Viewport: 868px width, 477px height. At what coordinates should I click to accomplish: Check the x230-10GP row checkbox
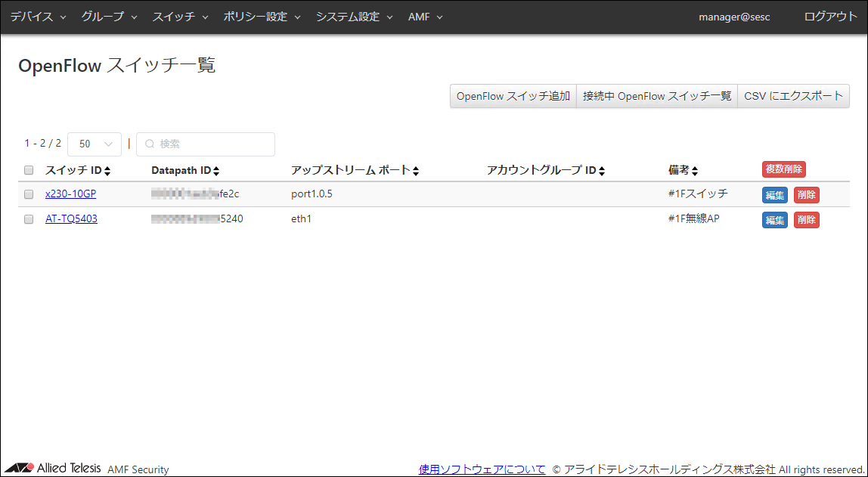click(x=29, y=194)
